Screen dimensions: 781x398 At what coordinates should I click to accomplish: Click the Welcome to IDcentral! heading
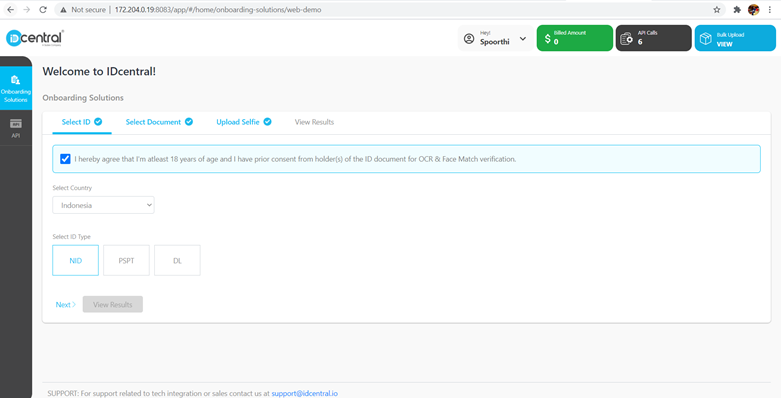99,71
